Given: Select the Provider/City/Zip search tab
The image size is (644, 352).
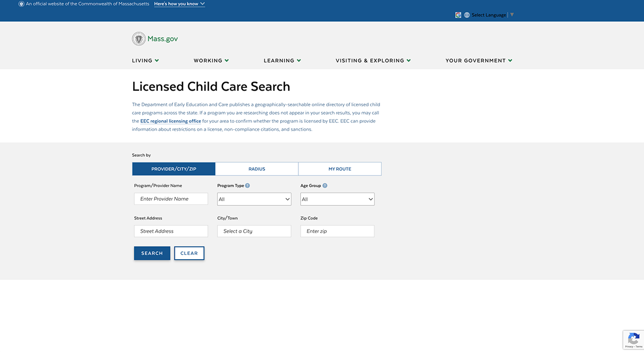Looking at the screenshot, I should click(x=174, y=169).
